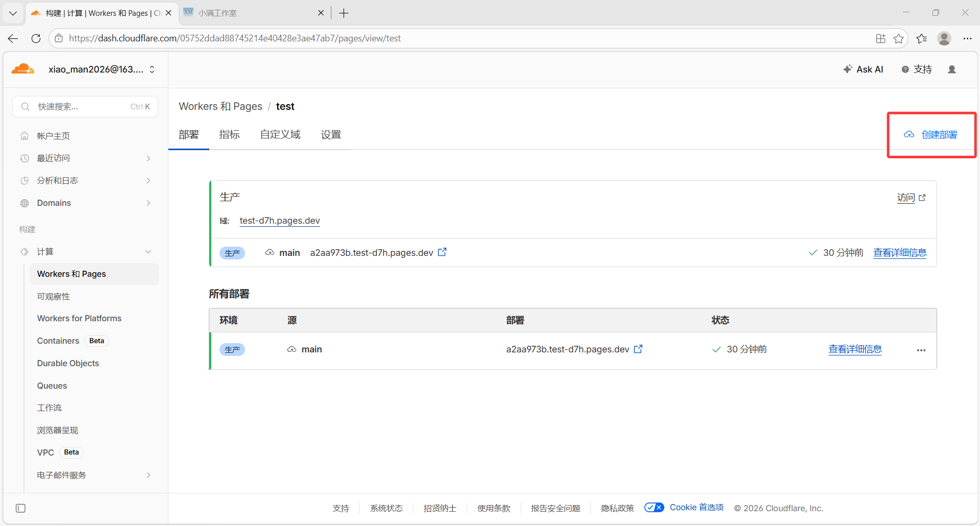Open Queues in the sidebar
Image resolution: width=980 pixels, height=526 pixels.
[x=52, y=386]
